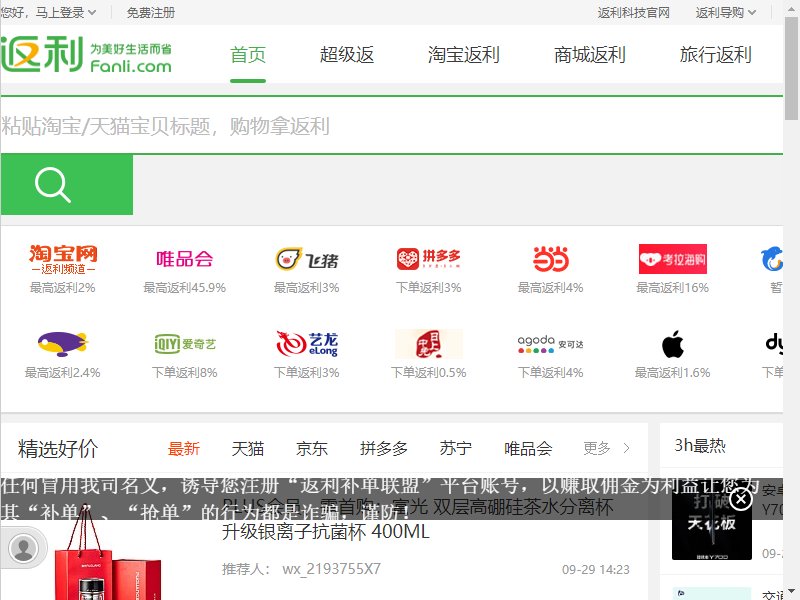Image resolution: width=800 pixels, height=600 pixels.
Task: Click the green magnifier search button
Action: (x=67, y=185)
